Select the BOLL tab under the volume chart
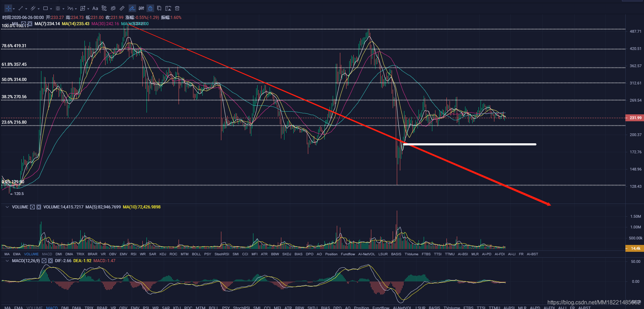 196,254
